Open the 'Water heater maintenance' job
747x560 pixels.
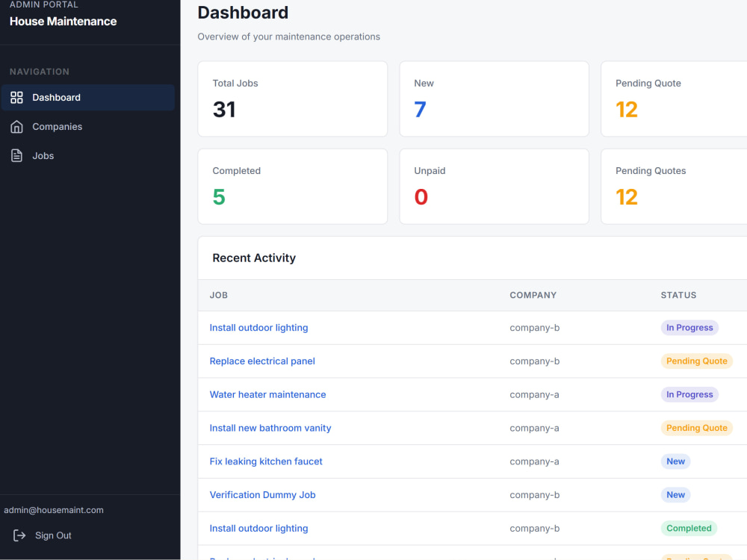click(267, 394)
